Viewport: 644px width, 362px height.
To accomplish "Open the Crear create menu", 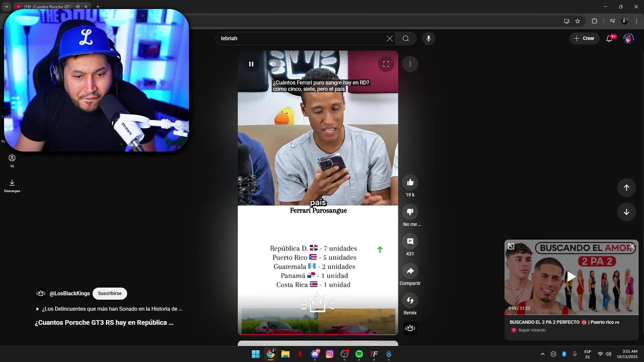I will click(584, 38).
